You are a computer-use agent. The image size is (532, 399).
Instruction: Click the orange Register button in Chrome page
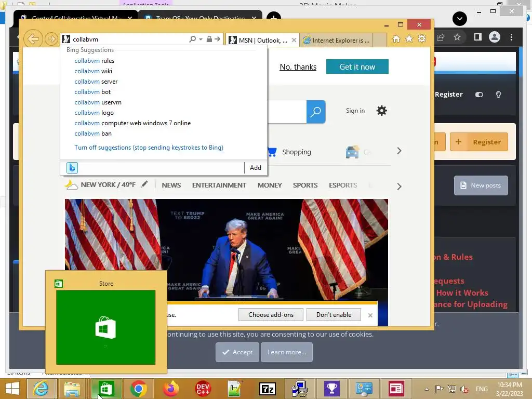[x=479, y=142]
